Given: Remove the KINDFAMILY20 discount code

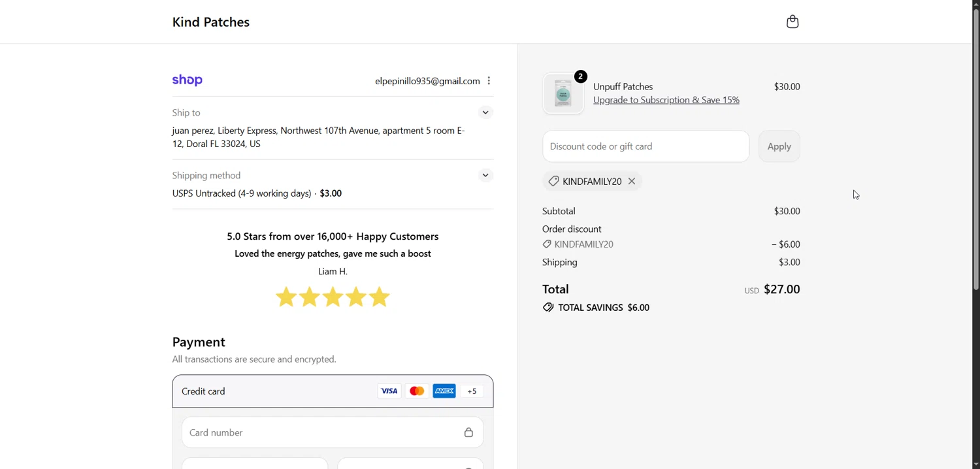Looking at the screenshot, I should [x=632, y=182].
